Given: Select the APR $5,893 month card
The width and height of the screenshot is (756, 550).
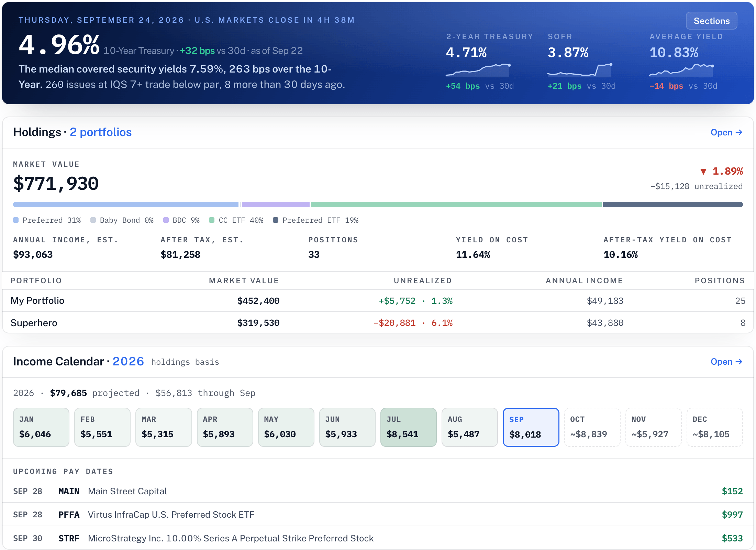Looking at the screenshot, I should pyautogui.click(x=225, y=427).
